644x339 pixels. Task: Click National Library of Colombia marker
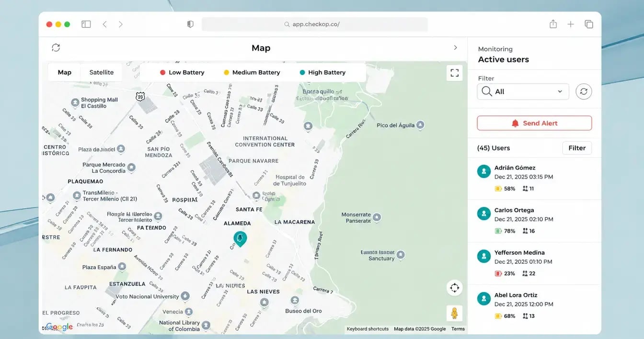click(x=206, y=326)
